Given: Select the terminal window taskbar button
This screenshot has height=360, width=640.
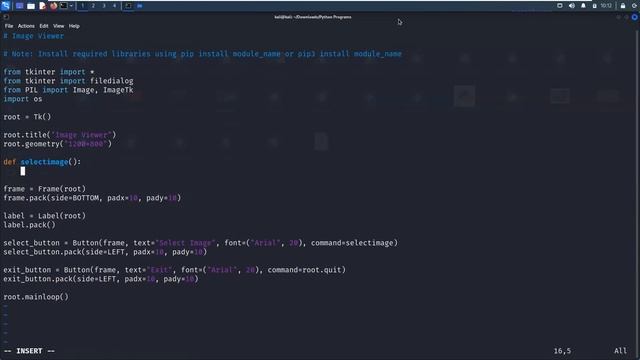Looking at the screenshot, I should coord(128,6).
